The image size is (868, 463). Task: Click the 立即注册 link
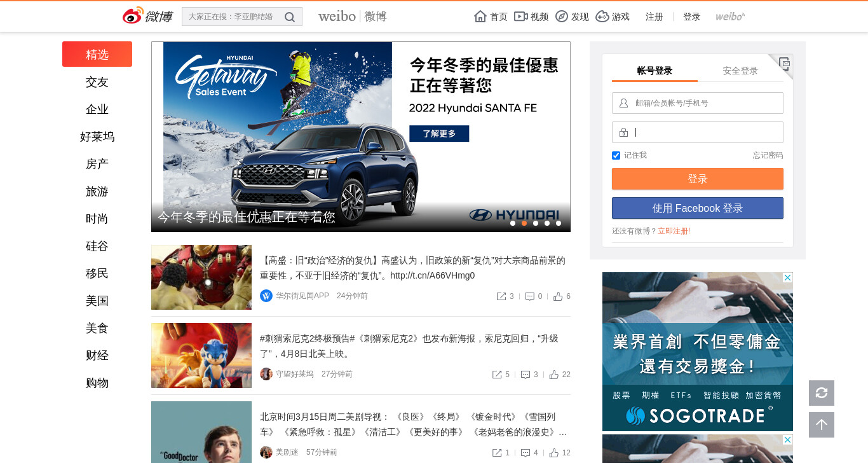(674, 231)
